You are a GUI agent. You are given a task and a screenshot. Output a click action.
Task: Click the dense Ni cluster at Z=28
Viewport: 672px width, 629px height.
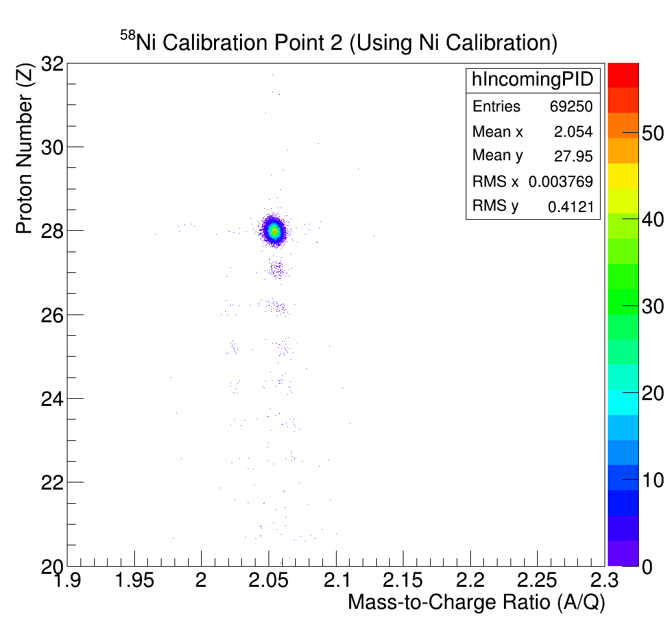point(274,230)
